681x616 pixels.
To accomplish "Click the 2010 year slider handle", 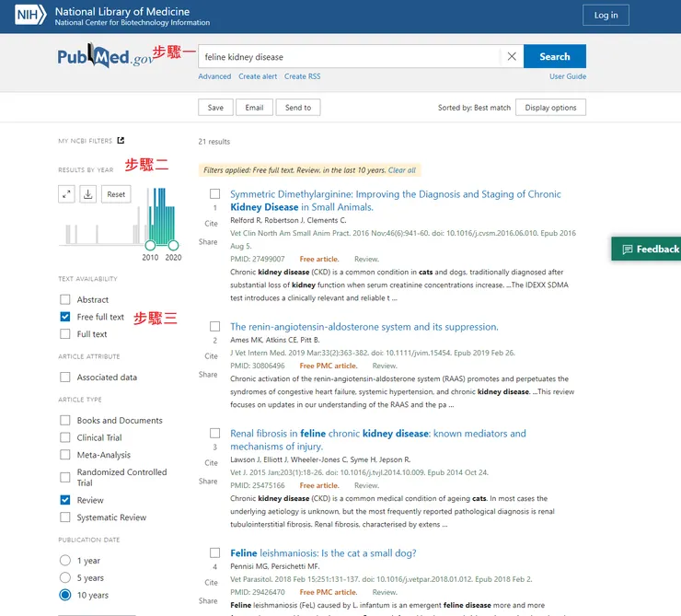I will point(150,246).
